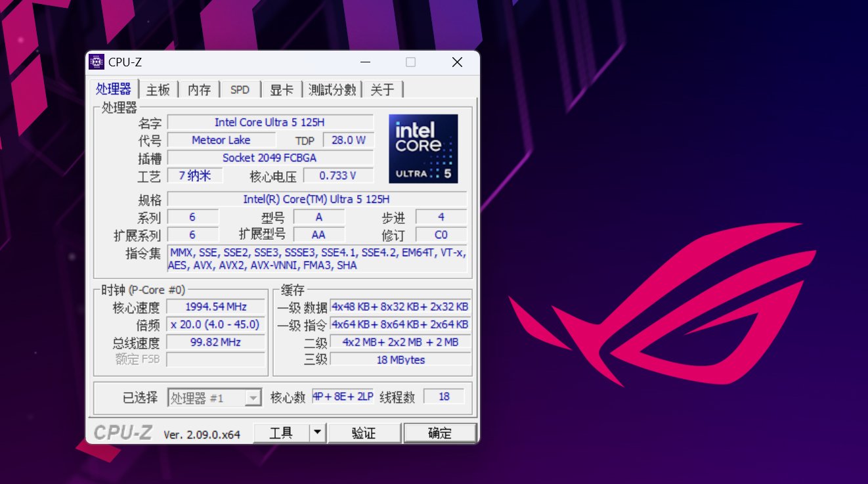This screenshot has width=868, height=484.
Task: Click the 扩展型号 value AA
Action: tap(319, 234)
